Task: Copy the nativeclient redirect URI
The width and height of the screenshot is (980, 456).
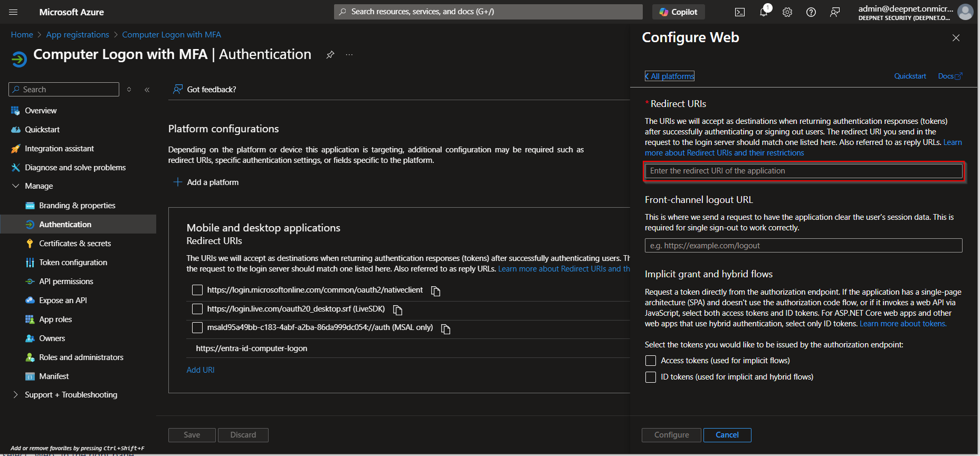Action: (x=435, y=291)
